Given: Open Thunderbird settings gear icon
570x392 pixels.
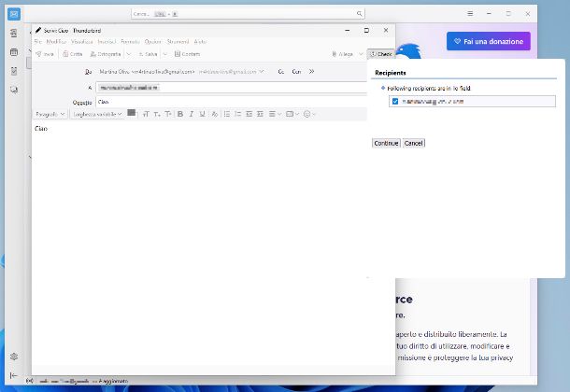Looking at the screenshot, I should pos(13,357).
